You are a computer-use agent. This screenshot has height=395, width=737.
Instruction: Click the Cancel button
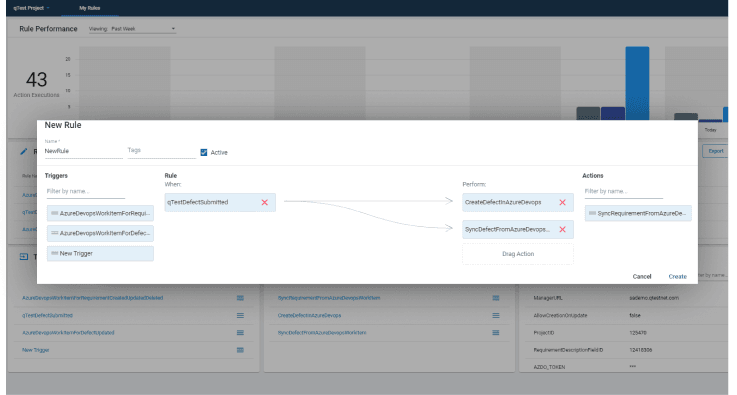642,276
